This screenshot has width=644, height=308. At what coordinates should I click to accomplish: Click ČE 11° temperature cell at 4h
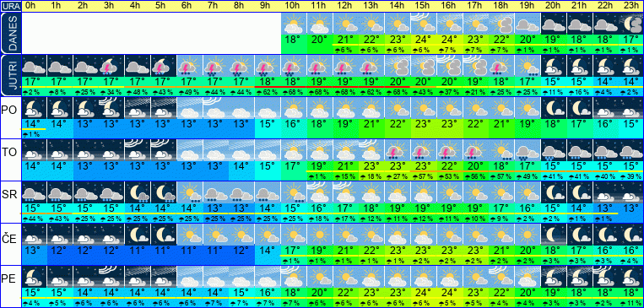click(x=138, y=251)
